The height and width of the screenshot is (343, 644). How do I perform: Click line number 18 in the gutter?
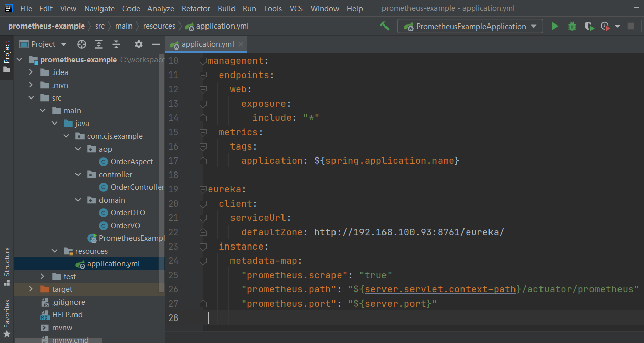pos(173,175)
